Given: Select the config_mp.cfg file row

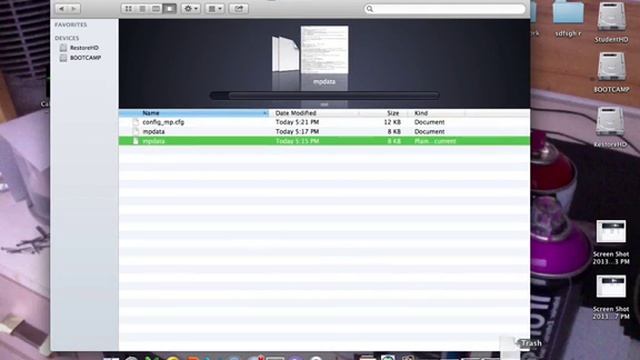Looking at the screenshot, I should tap(324, 122).
